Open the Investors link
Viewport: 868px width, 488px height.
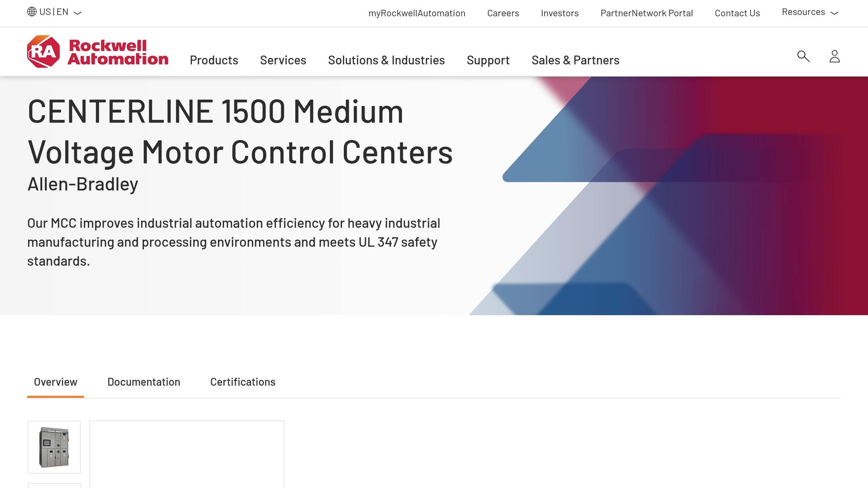coord(560,13)
